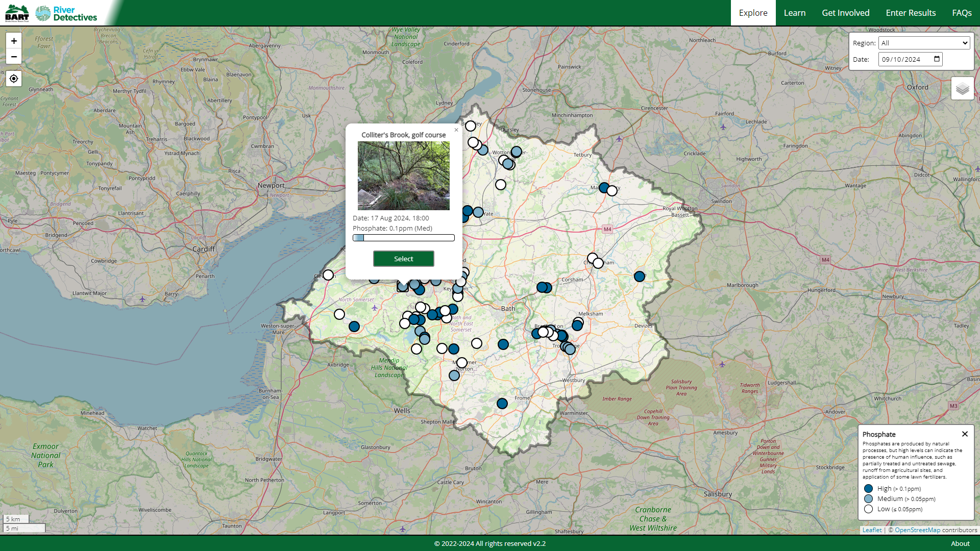Image resolution: width=980 pixels, height=551 pixels.
Task: Select the medium marker south of Midsomer Norton
Action: click(454, 375)
